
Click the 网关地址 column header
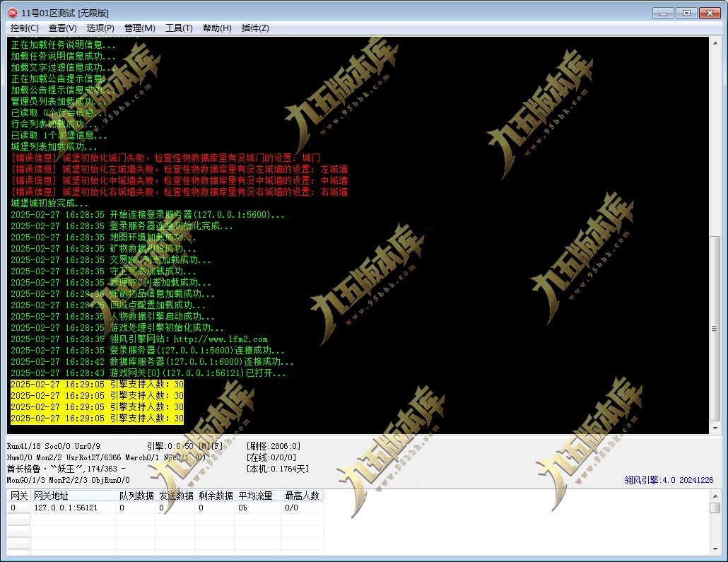point(73,496)
